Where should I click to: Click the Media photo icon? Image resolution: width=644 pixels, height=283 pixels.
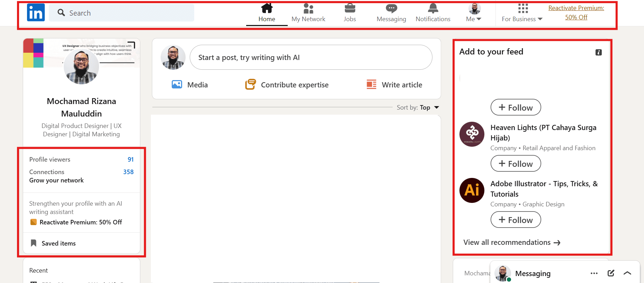click(177, 85)
